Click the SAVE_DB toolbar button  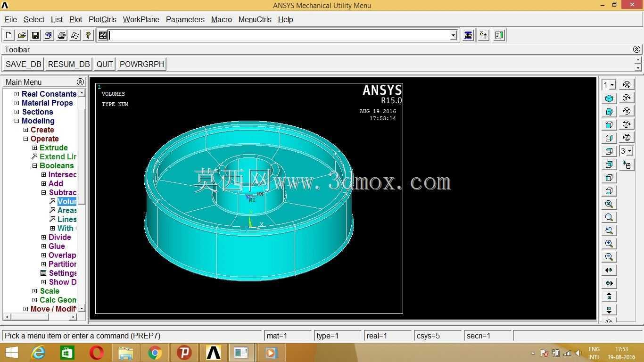tap(24, 64)
